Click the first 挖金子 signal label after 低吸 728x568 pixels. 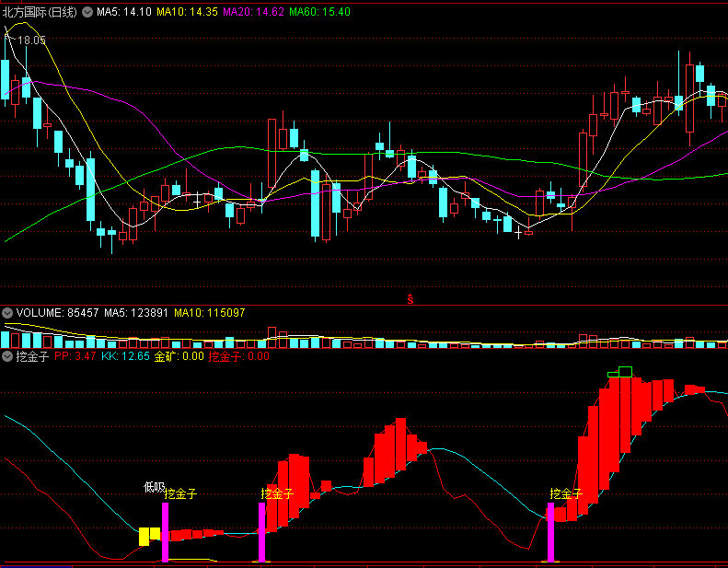coord(180,493)
